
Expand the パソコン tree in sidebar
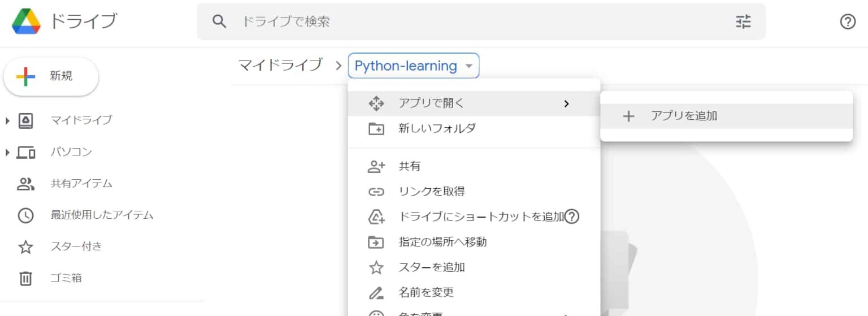tap(7, 152)
